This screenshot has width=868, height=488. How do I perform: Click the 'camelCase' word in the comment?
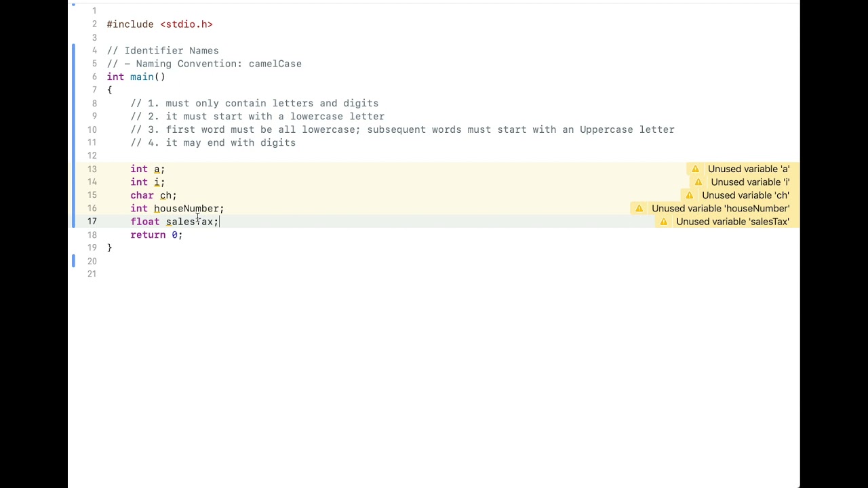[x=275, y=64]
